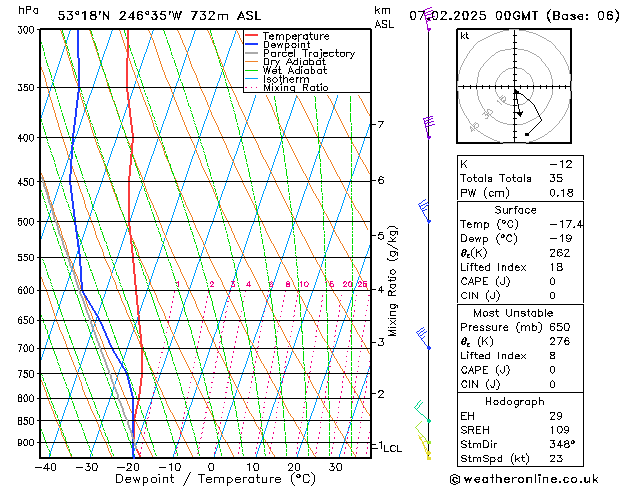This screenshot has height=486, width=629.
Task: Select the Wet Adiabat legend entry
Action: tap(286, 70)
